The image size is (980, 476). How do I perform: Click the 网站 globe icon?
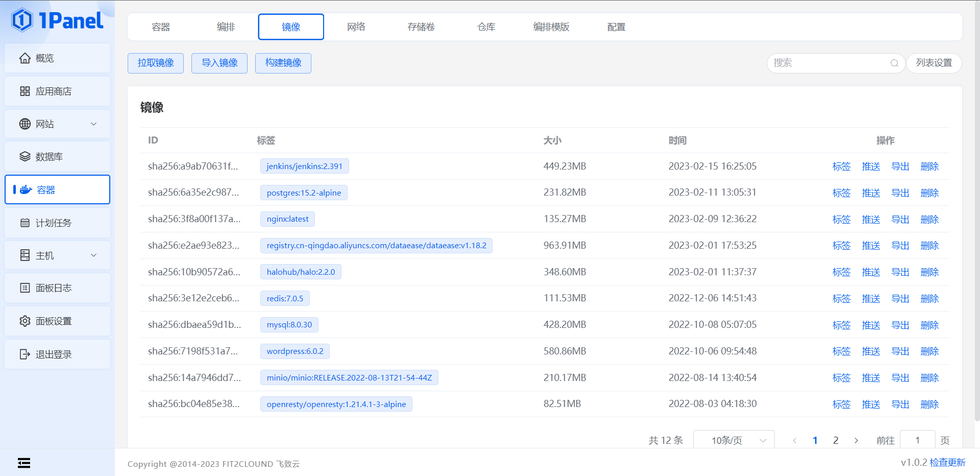(25, 124)
